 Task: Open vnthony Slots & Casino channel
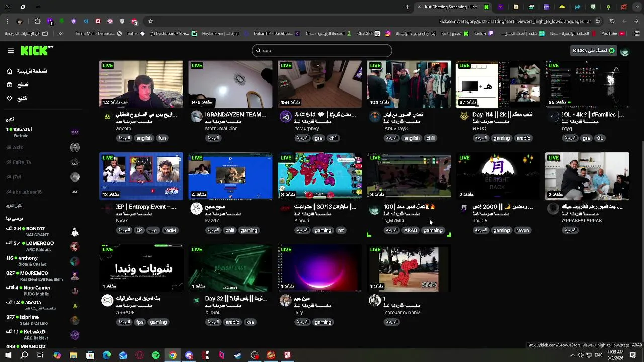pyautogui.click(x=43, y=261)
